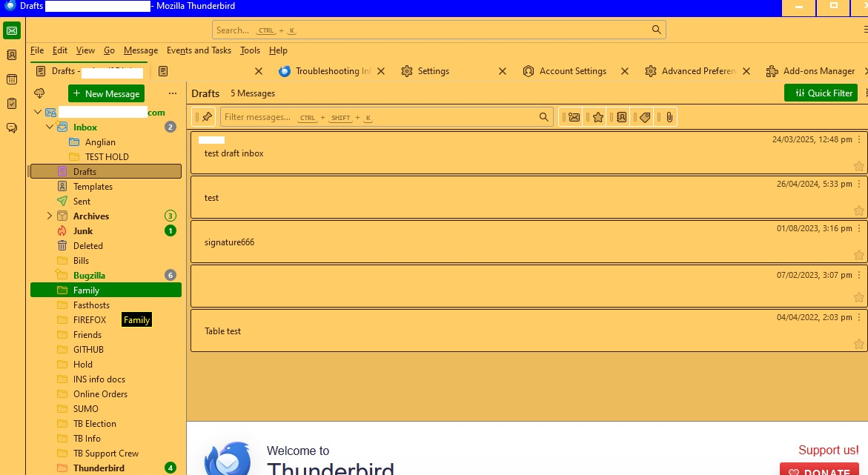Select the Bugzilla folder

[105, 275]
